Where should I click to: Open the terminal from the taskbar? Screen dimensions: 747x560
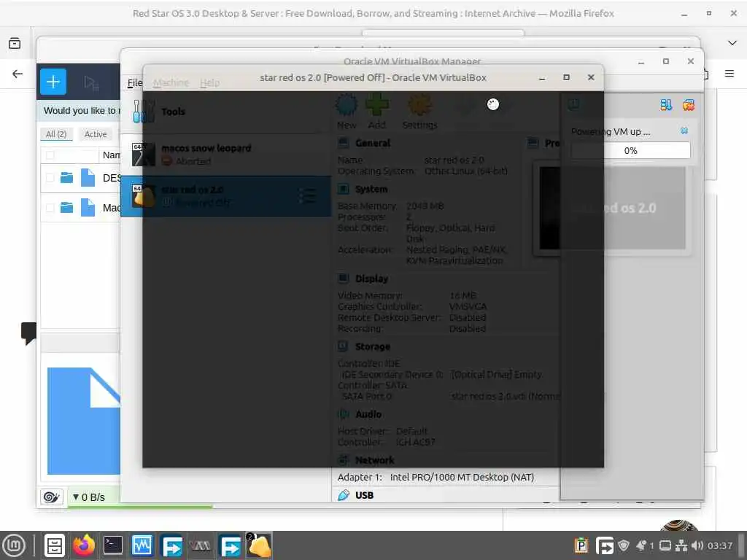click(x=113, y=545)
